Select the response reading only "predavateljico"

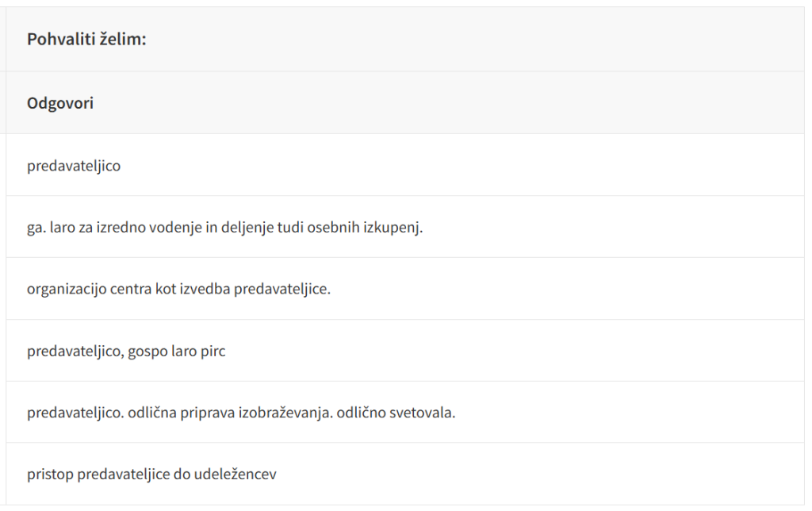click(x=74, y=166)
